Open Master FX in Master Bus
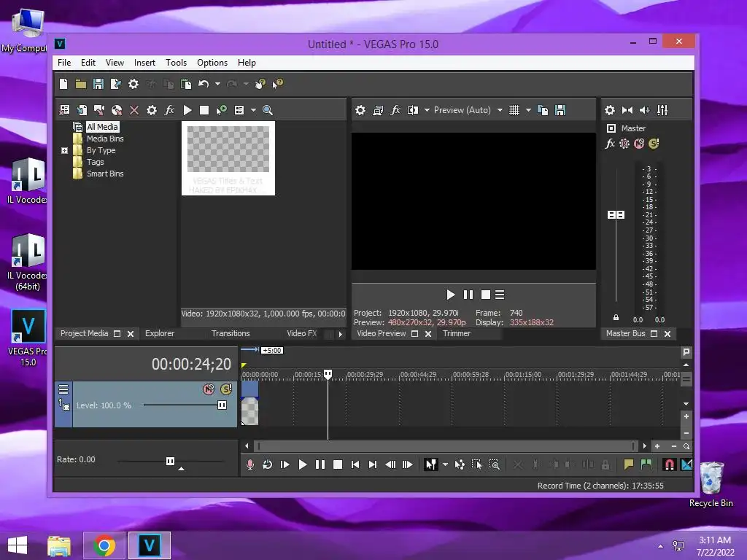This screenshot has width=747, height=560. coord(610,144)
